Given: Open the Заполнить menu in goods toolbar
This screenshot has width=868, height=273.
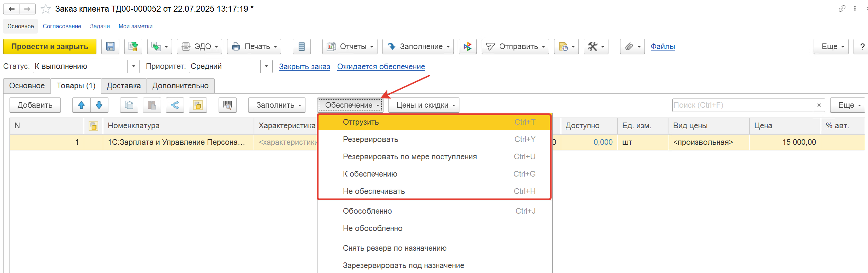Looking at the screenshot, I should coord(277,105).
